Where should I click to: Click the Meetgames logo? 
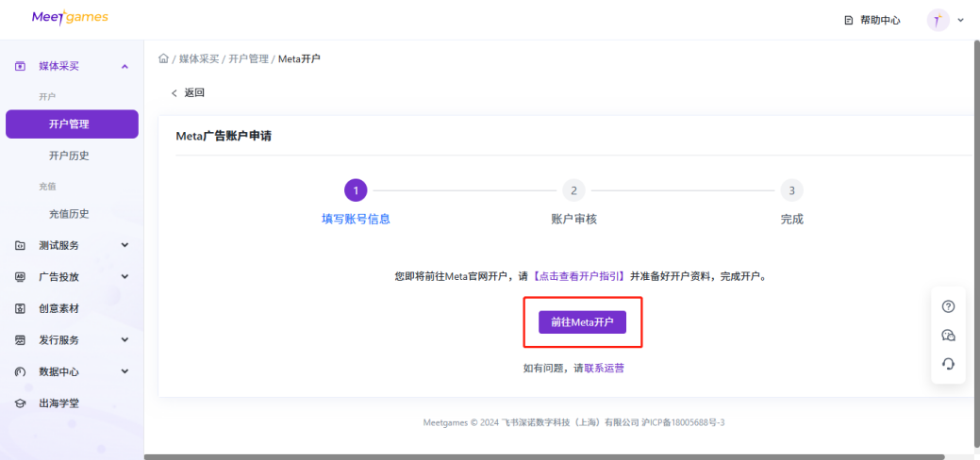[70, 18]
